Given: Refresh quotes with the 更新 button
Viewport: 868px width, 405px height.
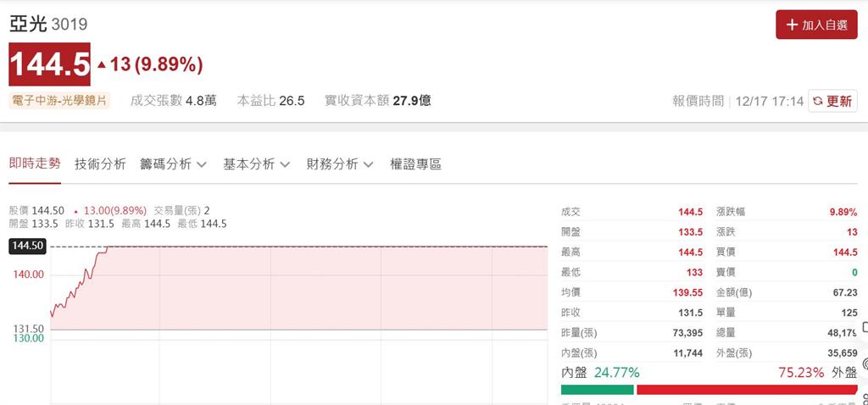Looking at the screenshot, I should click(x=832, y=102).
